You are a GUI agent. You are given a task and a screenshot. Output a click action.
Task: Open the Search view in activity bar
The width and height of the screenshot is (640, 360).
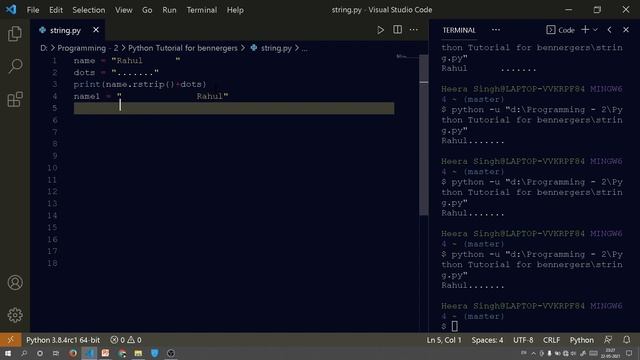coord(15,66)
